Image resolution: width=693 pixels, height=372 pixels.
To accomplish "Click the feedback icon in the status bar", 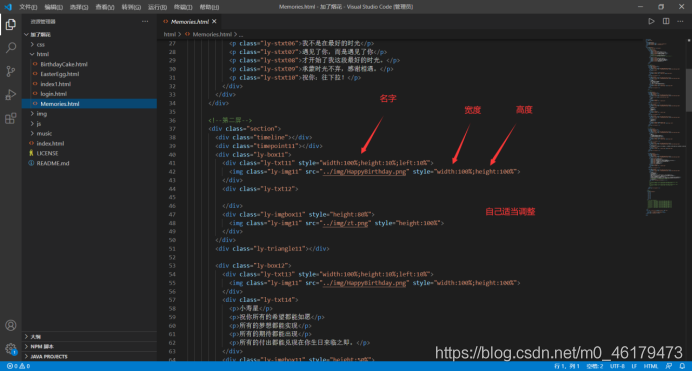I will (669, 366).
